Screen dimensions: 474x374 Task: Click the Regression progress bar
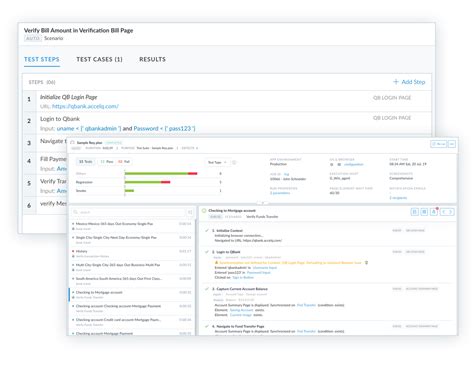click(x=147, y=182)
